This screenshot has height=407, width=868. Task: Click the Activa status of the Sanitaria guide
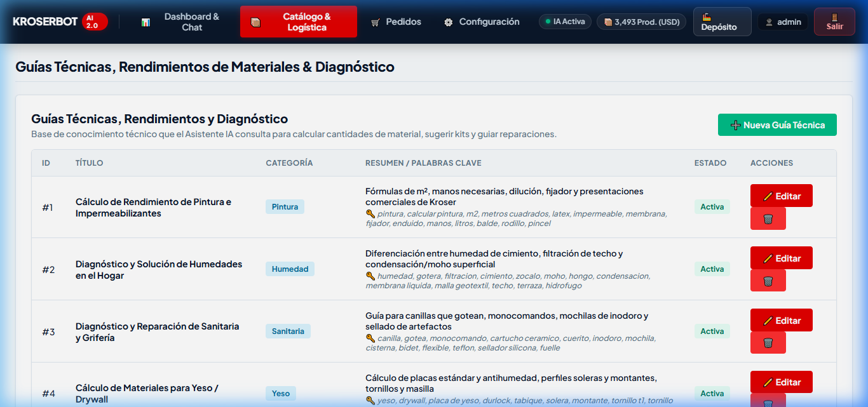click(712, 331)
